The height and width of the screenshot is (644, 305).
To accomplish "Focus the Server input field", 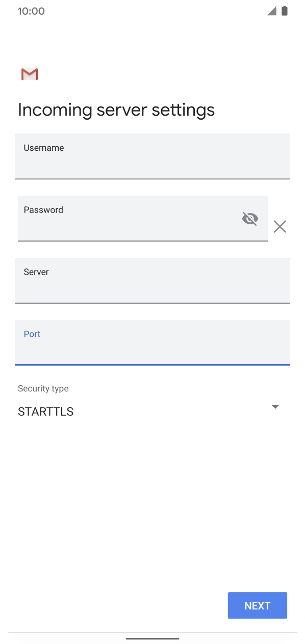I will [x=152, y=281].
